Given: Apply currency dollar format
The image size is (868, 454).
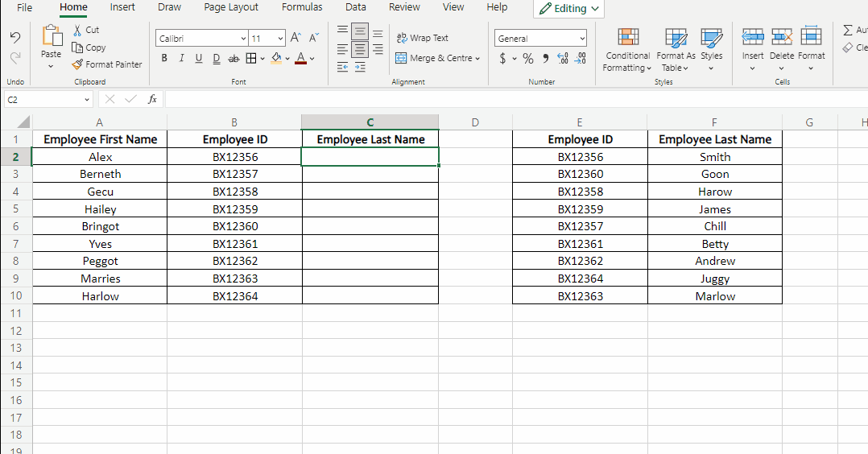Looking at the screenshot, I should click(x=502, y=58).
